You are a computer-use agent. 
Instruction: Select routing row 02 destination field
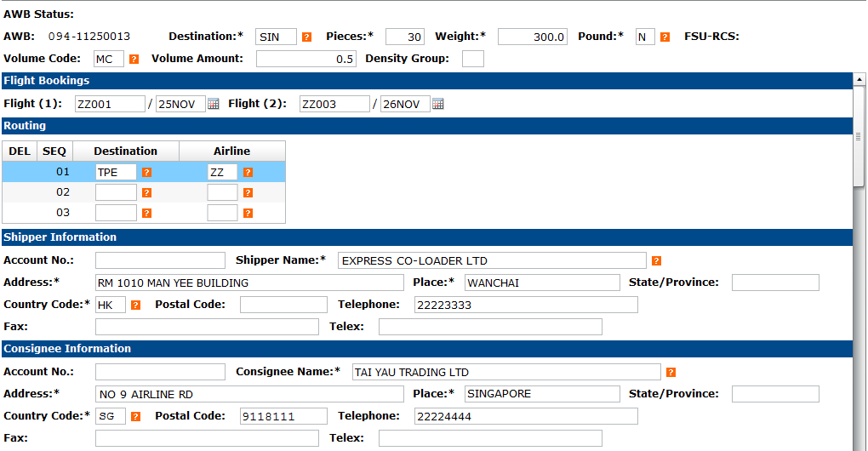click(116, 192)
